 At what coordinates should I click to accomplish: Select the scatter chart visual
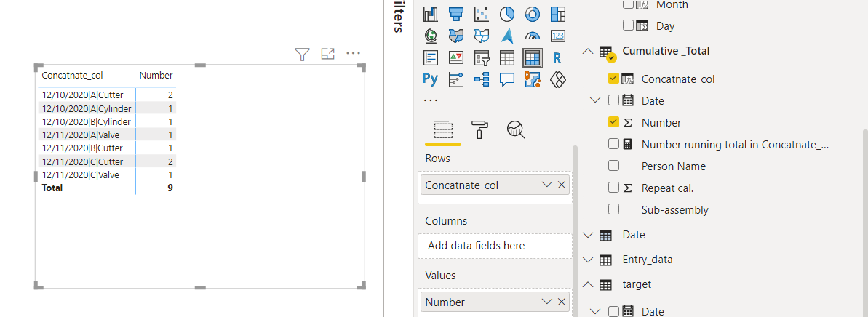pyautogui.click(x=481, y=14)
